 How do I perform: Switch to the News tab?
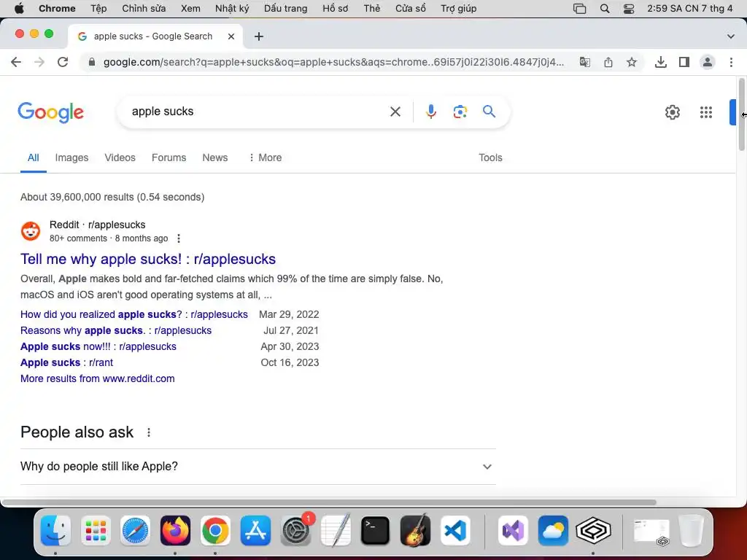pos(215,157)
